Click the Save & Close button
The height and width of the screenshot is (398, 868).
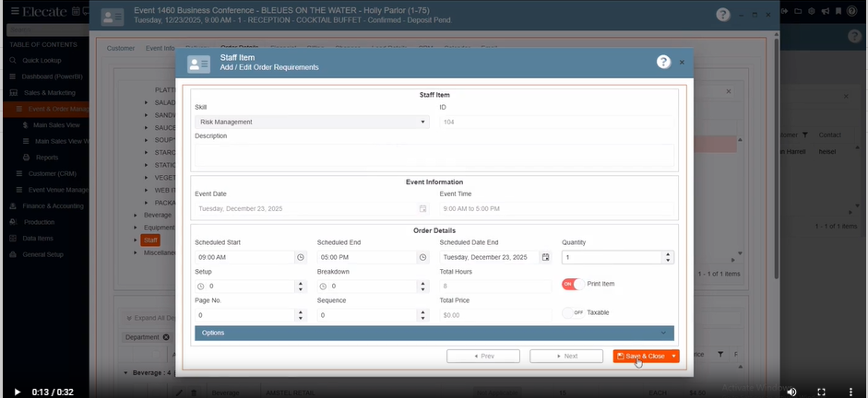click(640, 356)
